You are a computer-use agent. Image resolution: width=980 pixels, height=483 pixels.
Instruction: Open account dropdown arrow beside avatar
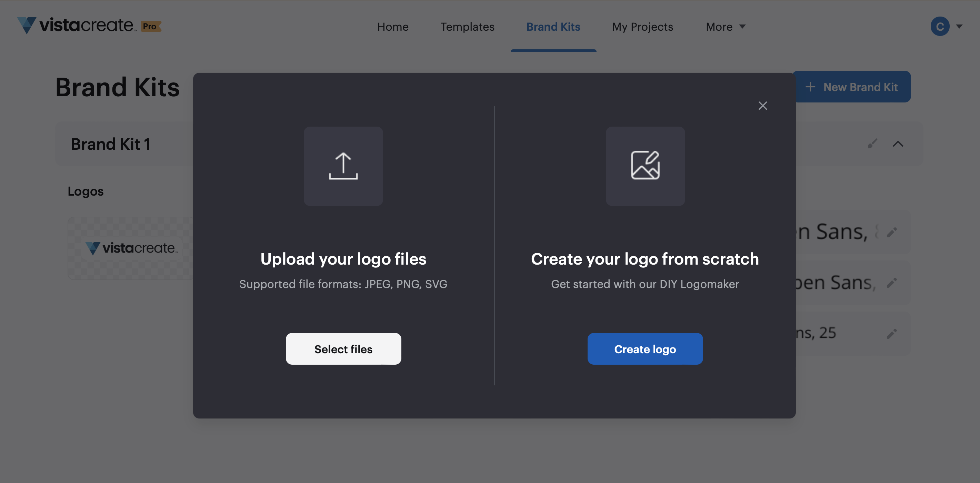coord(959,26)
